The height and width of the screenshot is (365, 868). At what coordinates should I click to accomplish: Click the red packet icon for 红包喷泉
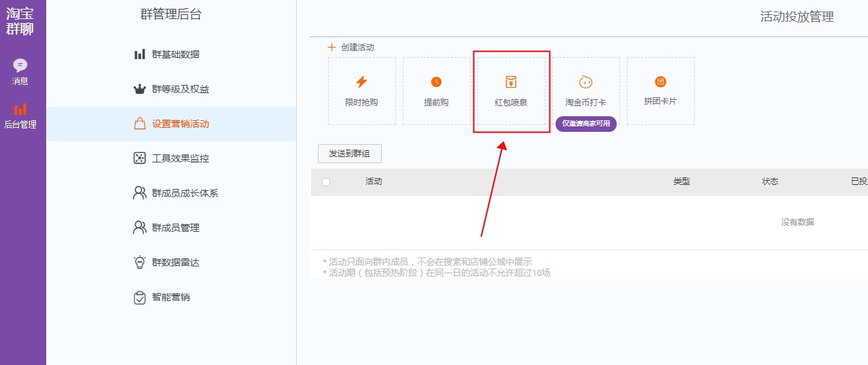point(511,82)
